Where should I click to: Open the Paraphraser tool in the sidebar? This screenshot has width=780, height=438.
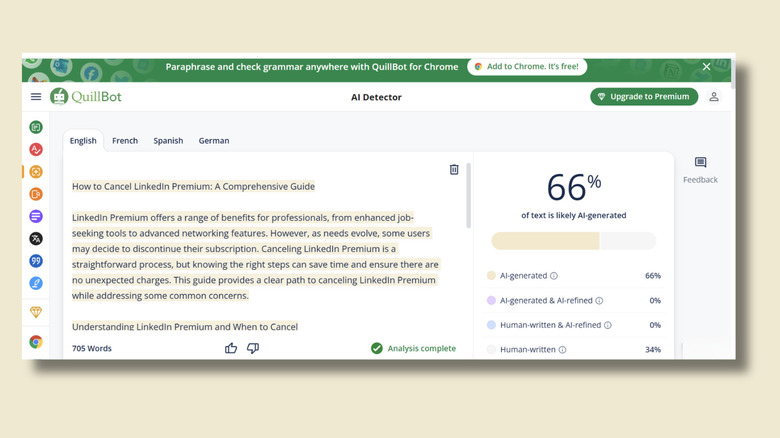36,127
